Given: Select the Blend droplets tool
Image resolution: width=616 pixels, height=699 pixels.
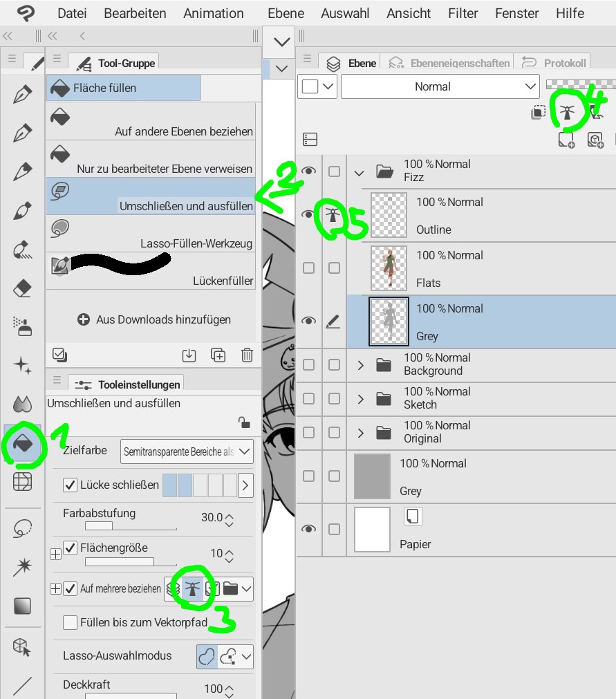Looking at the screenshot, I should pos(22,404).
